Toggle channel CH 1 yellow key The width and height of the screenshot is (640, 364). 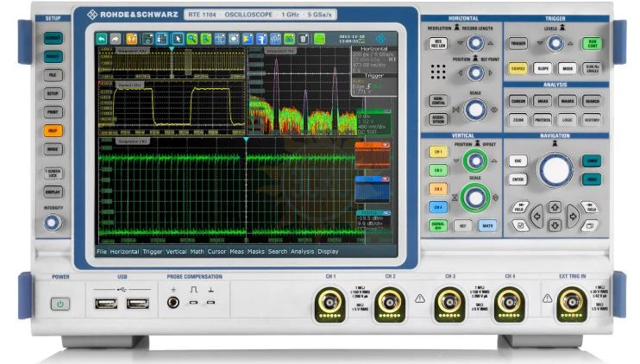(x=438, y=152)
